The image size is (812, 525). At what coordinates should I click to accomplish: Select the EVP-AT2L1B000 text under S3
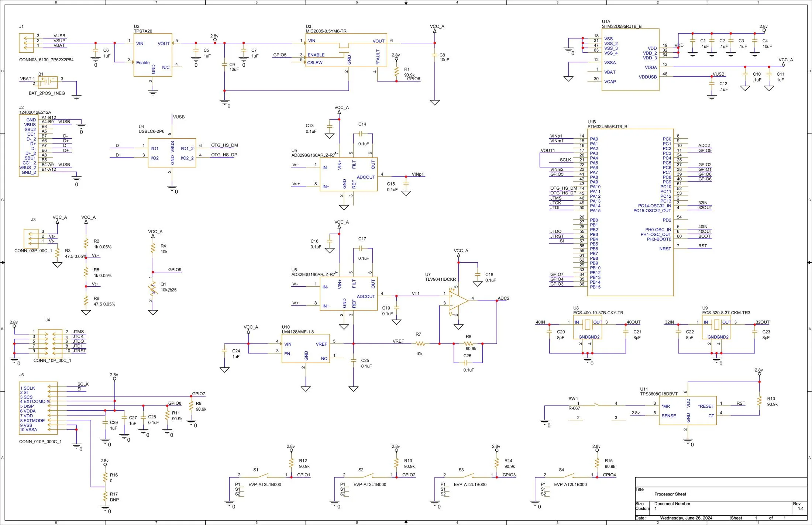tap(470, 485)
